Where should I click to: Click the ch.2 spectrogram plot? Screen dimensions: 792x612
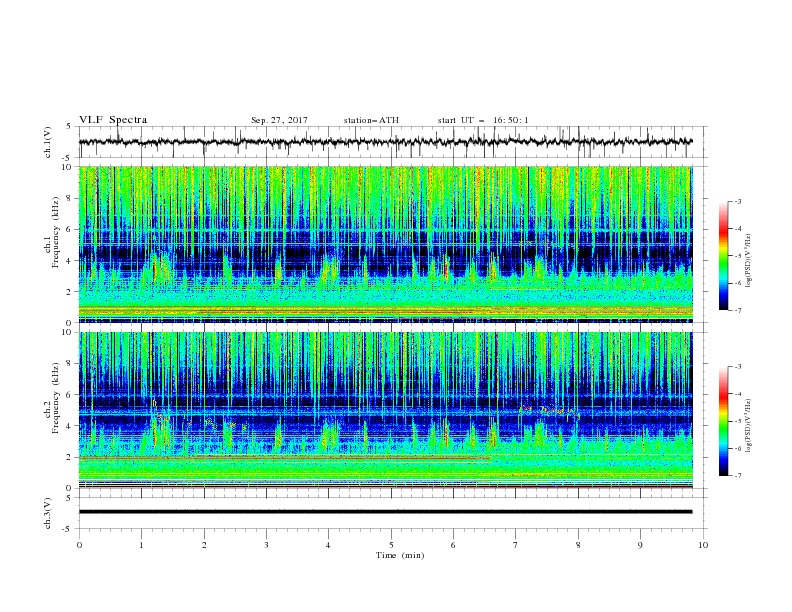(x=386, y=410)
